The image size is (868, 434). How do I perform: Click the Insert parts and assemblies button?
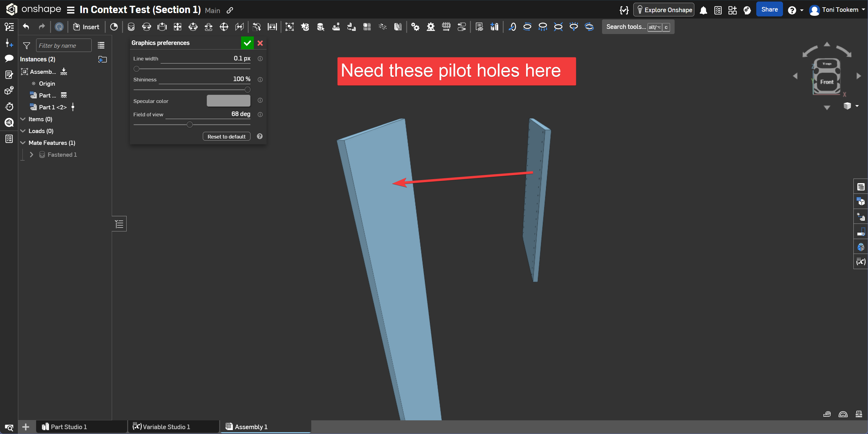pyautogui.click(x=86, y=27)
